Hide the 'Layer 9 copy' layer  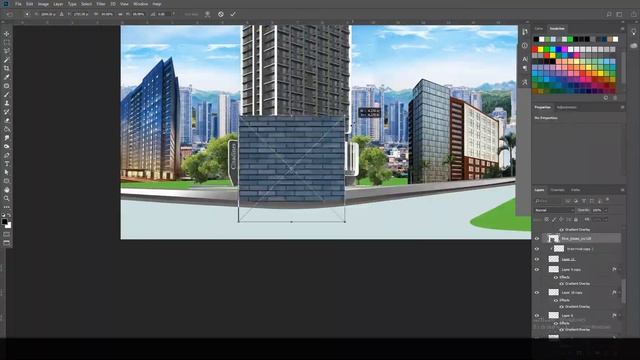coord(537,269)
